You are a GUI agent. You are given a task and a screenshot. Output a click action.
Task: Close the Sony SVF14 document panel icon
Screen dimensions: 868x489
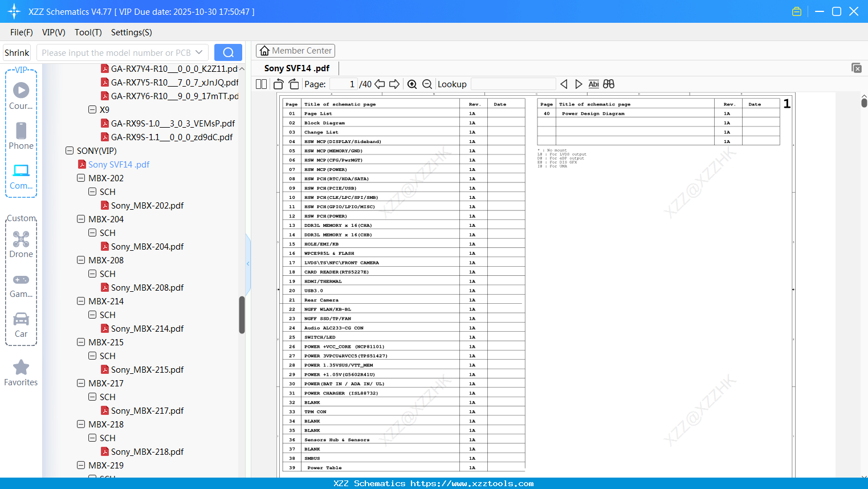[857, 68]
